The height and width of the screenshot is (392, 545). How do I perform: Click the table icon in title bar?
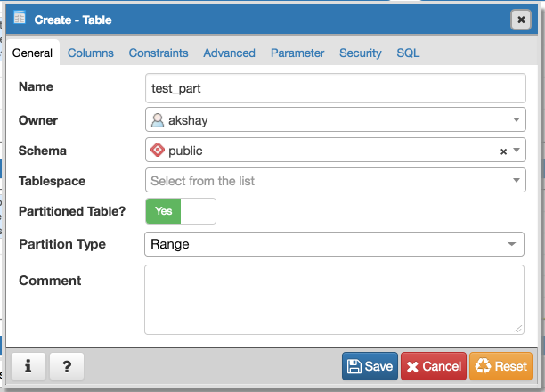pyautogui.click(x=20, y=19)
